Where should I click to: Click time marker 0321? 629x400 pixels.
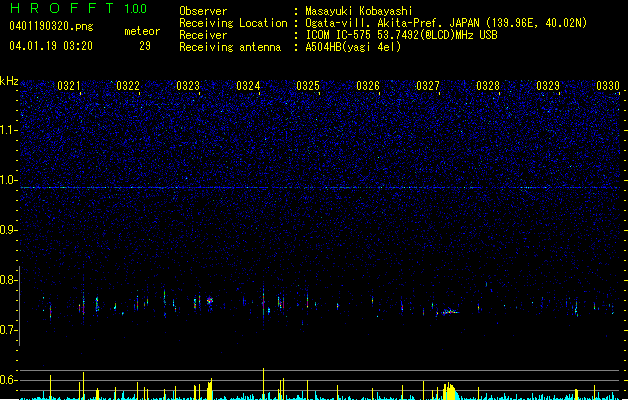coord(69,86)
